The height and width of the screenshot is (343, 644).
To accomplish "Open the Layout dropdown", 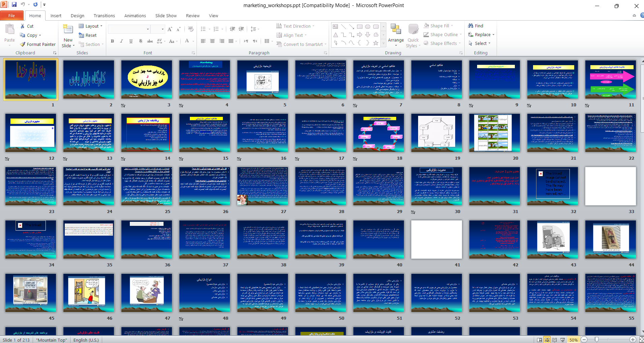I will (90, 26).
